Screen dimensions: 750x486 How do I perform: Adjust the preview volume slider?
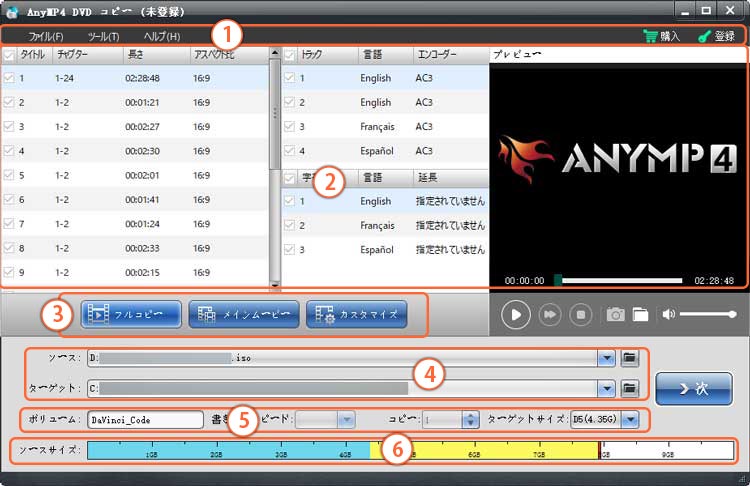click(x=708, y=314)
